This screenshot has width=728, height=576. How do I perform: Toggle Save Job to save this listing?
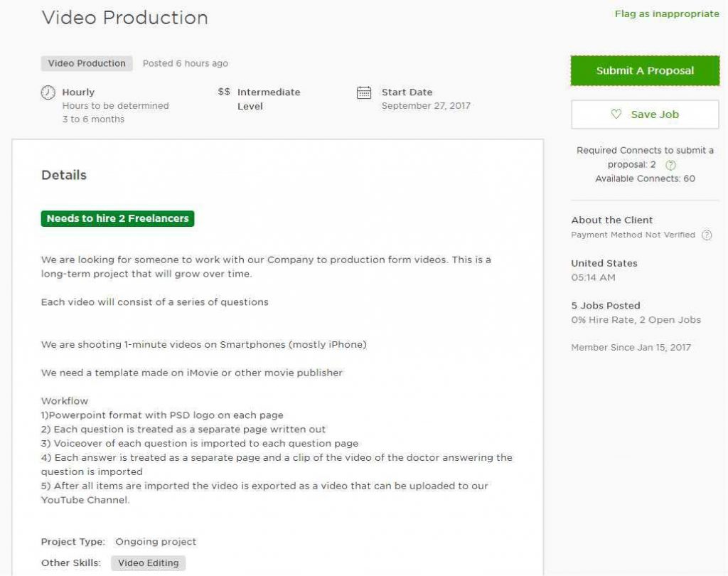(x=644, y=114)
